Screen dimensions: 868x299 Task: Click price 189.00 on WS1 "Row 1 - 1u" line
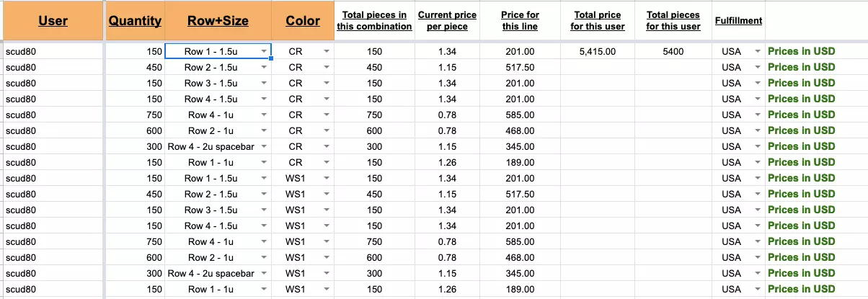coord(520,289)
